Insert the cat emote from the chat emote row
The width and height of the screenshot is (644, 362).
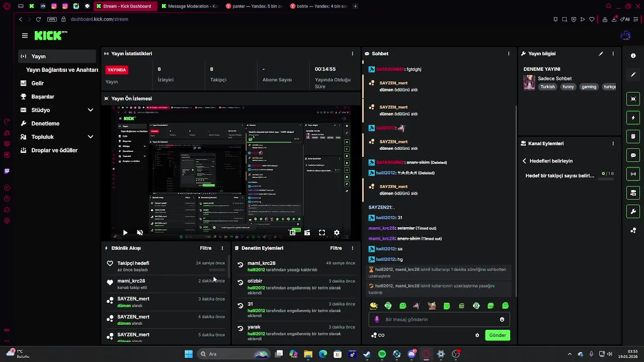pyautogui.click(x=432, y=305)
